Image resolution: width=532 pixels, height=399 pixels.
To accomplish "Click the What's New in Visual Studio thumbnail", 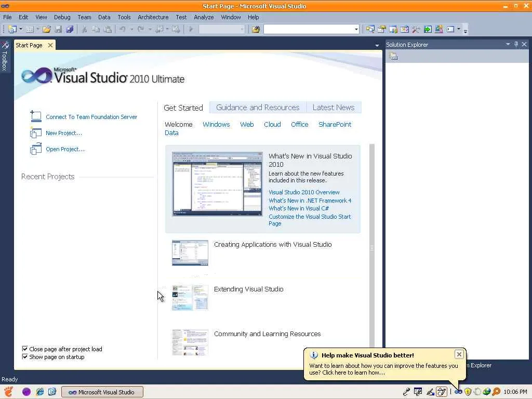I will pos(217,184).
